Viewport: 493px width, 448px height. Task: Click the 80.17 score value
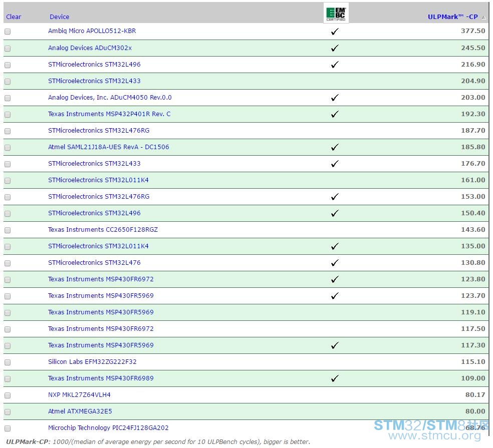[475, 394]
